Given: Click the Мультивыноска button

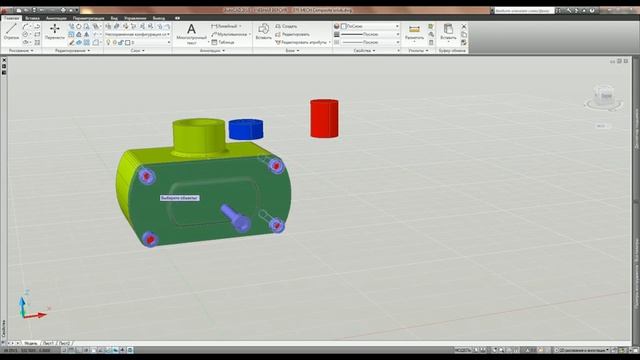Looking at the screenshot, I should pos(230,34).
